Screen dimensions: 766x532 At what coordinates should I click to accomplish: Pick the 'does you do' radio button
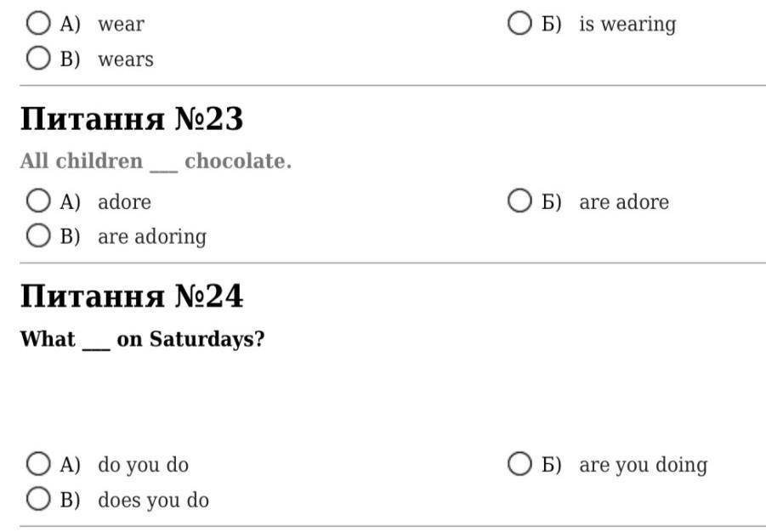click(38, 499)
